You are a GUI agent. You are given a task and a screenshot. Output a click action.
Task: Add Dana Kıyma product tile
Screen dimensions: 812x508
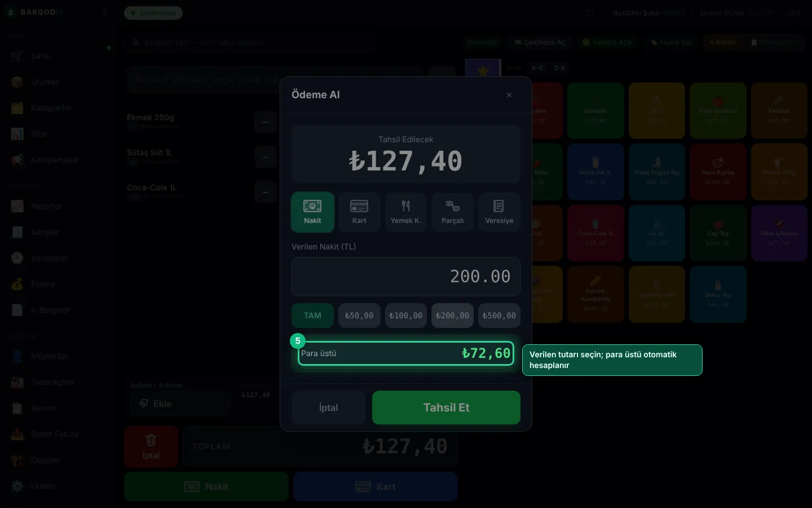[718, 172]
